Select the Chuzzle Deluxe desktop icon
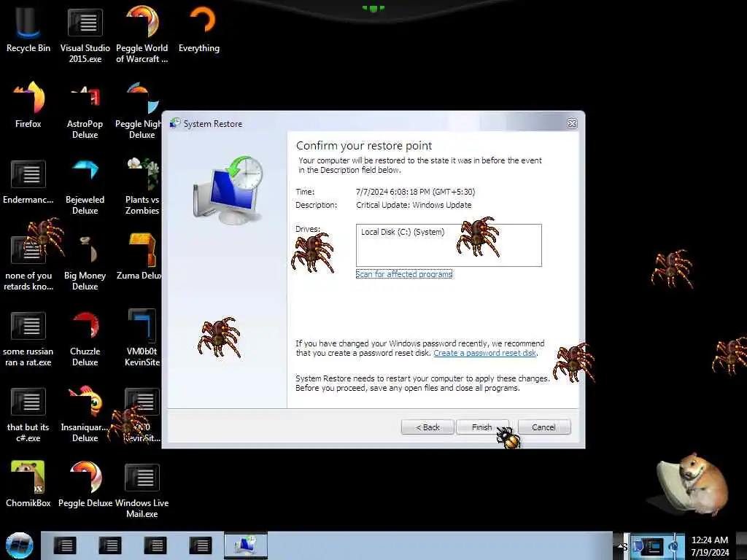Screen dimensions: 747x560 click(85, 338)
